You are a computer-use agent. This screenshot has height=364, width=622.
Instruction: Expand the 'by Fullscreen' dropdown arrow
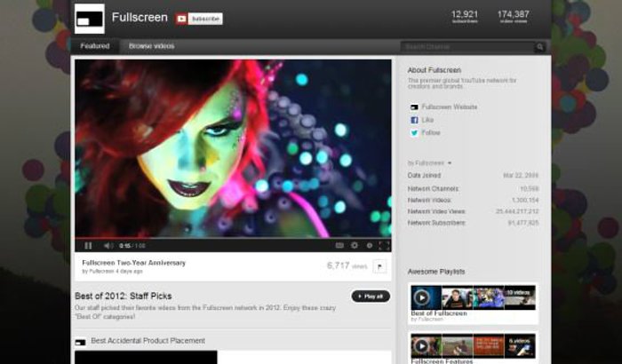[450, 163]
